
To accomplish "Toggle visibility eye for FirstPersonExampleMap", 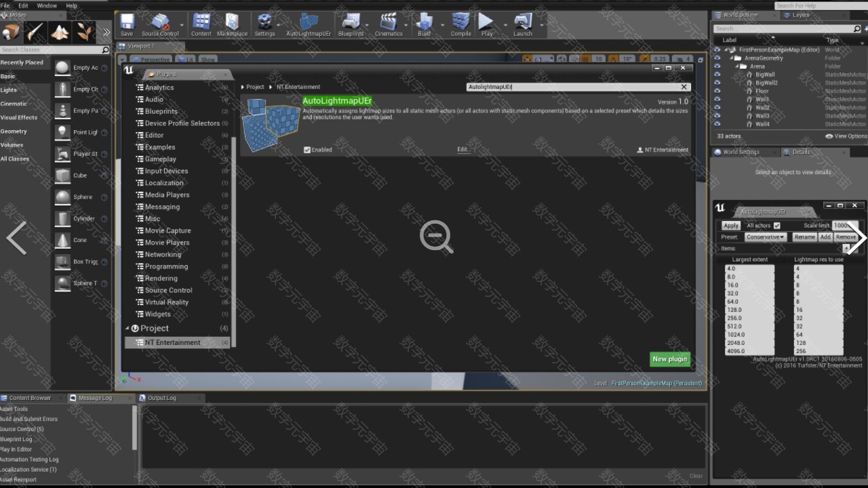I will [x=717, y=50].
